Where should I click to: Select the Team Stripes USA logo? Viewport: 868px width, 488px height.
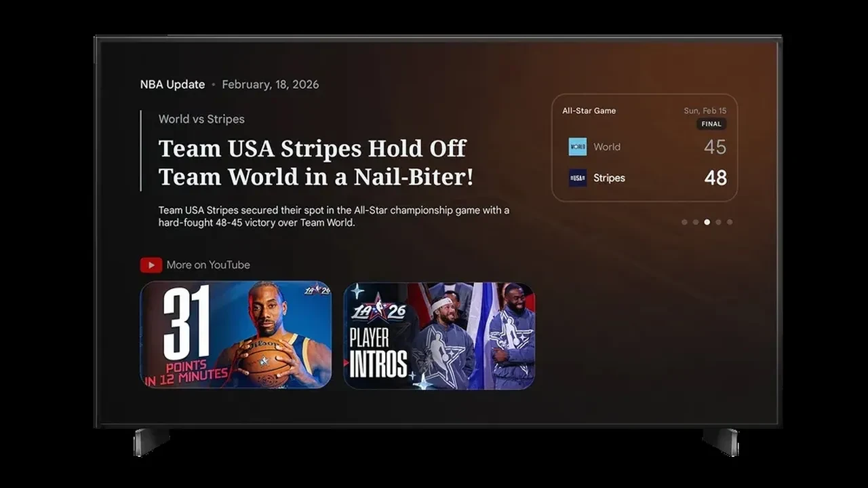click(576, 178)
